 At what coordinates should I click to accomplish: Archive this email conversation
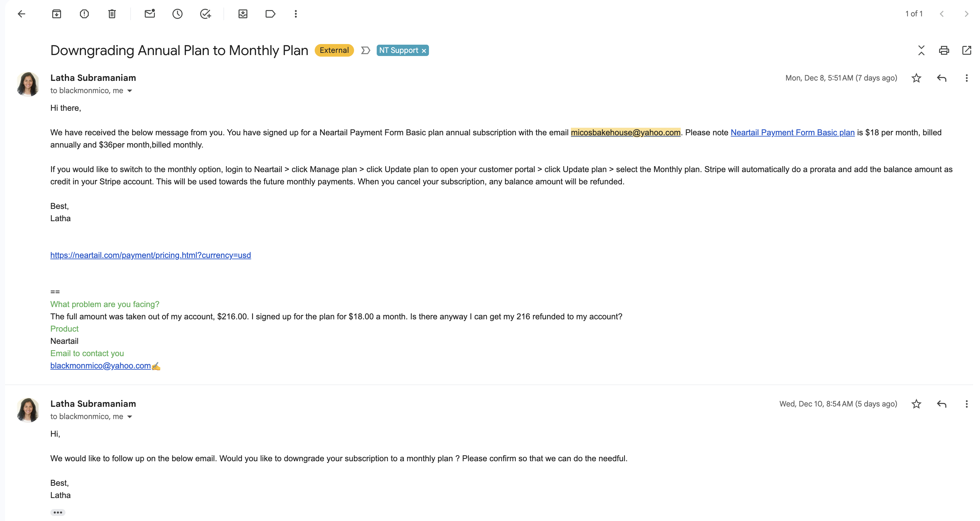point(56,14)
